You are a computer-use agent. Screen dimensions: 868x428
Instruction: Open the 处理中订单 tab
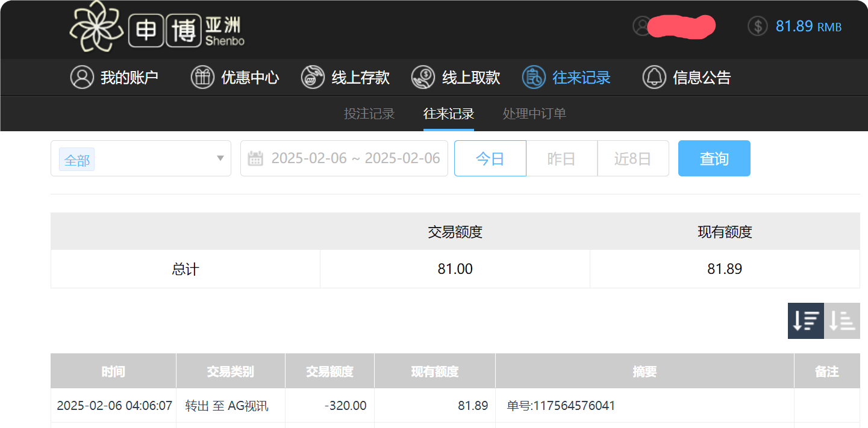click(x=534, y=114)
